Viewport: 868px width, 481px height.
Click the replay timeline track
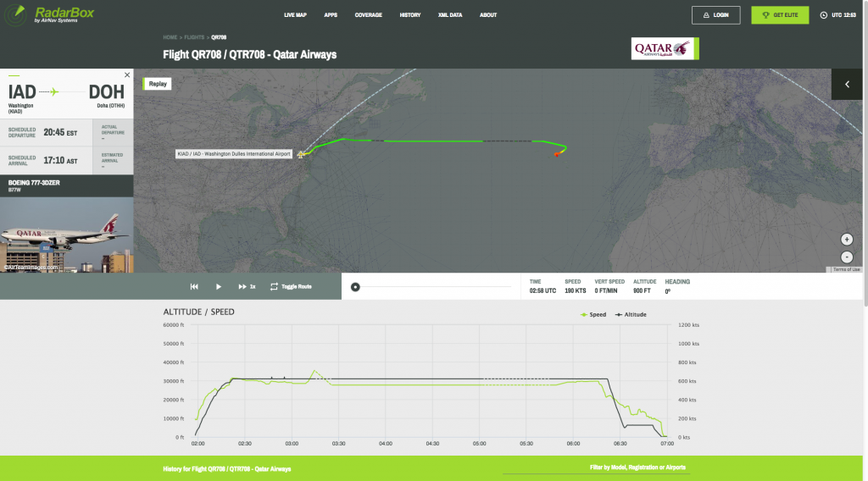(x=433, y=287)
